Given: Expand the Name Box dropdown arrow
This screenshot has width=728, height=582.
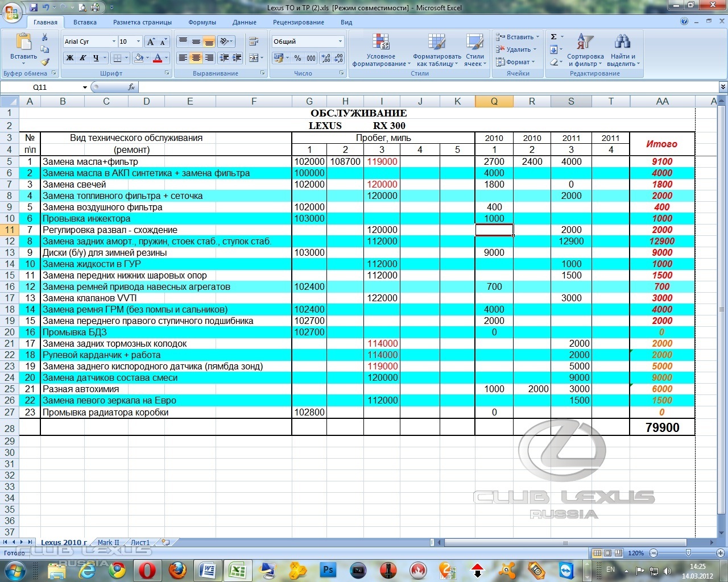Looking at the screenshot, I should coord(85,87).
